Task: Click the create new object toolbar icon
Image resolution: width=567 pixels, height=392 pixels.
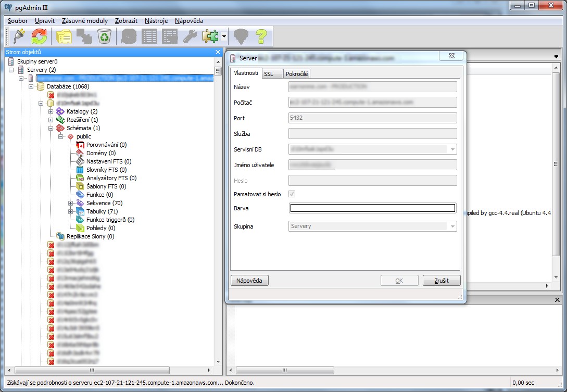Action: [84, 36]
